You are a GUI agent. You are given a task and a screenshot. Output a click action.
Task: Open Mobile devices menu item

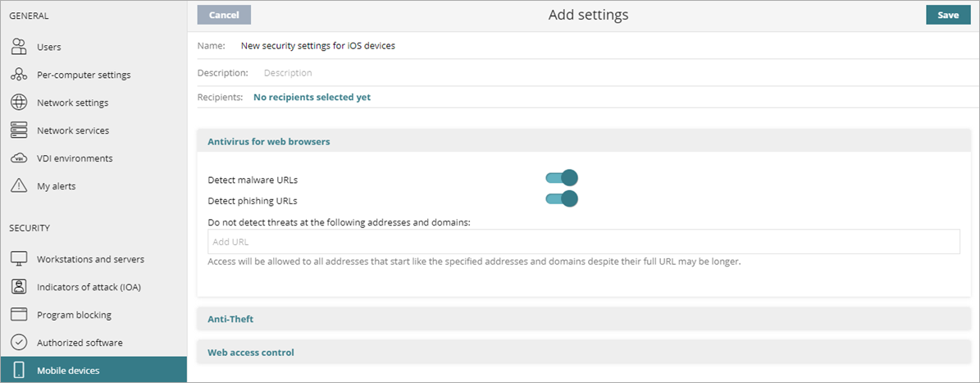[68, 371]
